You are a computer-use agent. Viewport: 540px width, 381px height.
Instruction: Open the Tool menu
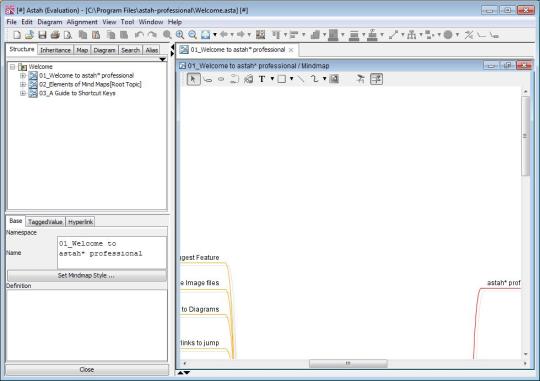tap(127, 22)
